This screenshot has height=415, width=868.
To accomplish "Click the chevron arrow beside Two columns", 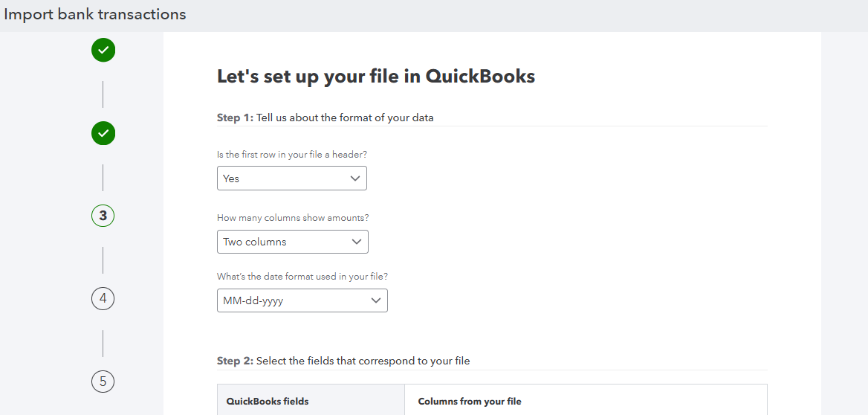I will tap(356, 242).
